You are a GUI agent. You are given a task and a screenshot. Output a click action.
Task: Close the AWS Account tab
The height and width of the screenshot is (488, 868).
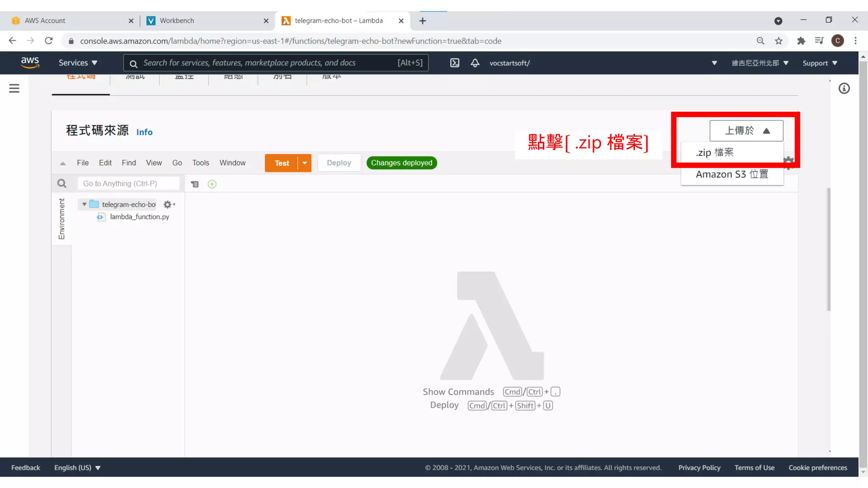click(131, 21)
